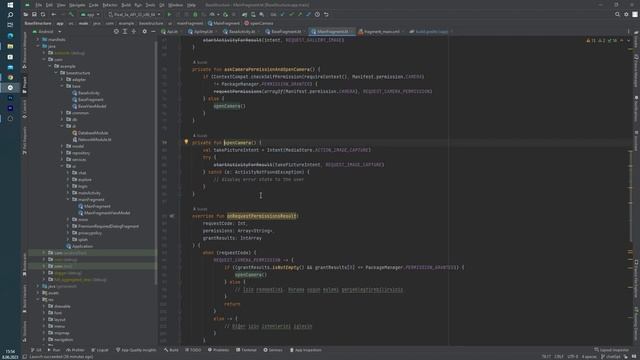Expand the manifests folder in the tree
Viewport: 640px width, 360px height.
click(x=38, y=40)
